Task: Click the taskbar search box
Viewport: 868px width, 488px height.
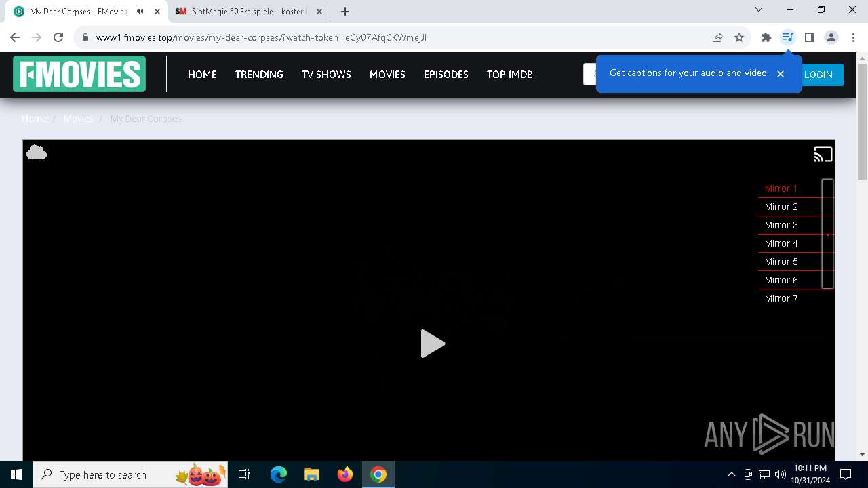Action: pyautogui.click(x=131, y=474)
